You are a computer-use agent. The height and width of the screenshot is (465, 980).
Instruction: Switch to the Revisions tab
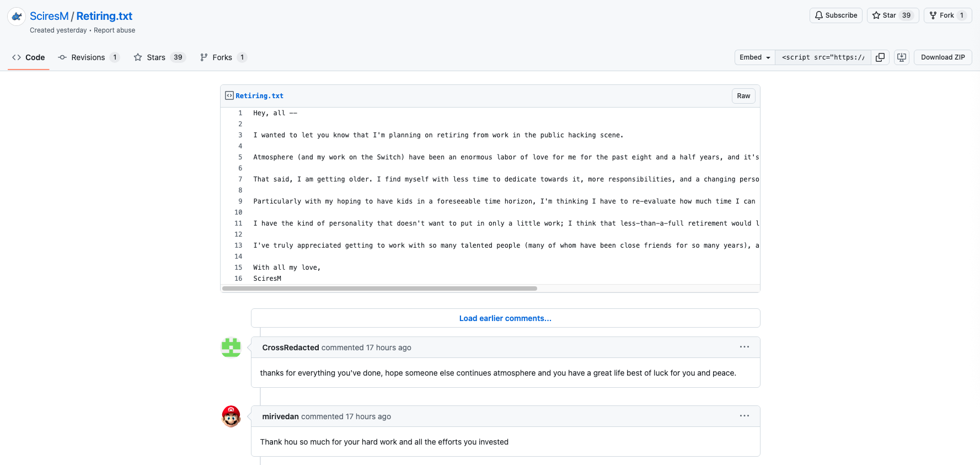coord(88,57)
